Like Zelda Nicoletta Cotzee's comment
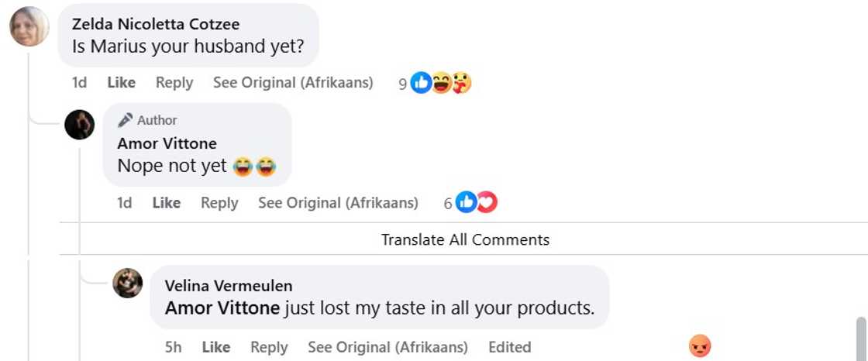This screenshot has height=361, width=868. pyautogui.click(x=121, y=83)
